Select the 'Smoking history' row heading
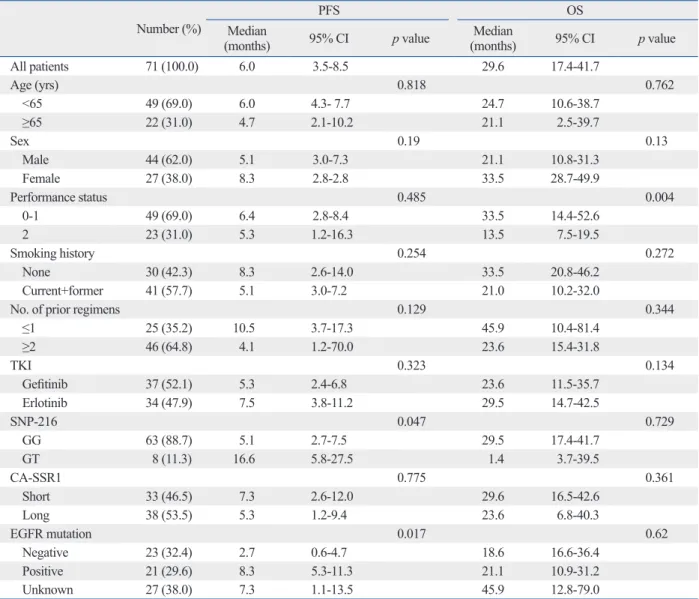Screen dimensions: 699x599 pyautogui.click(x=52, y=254)
